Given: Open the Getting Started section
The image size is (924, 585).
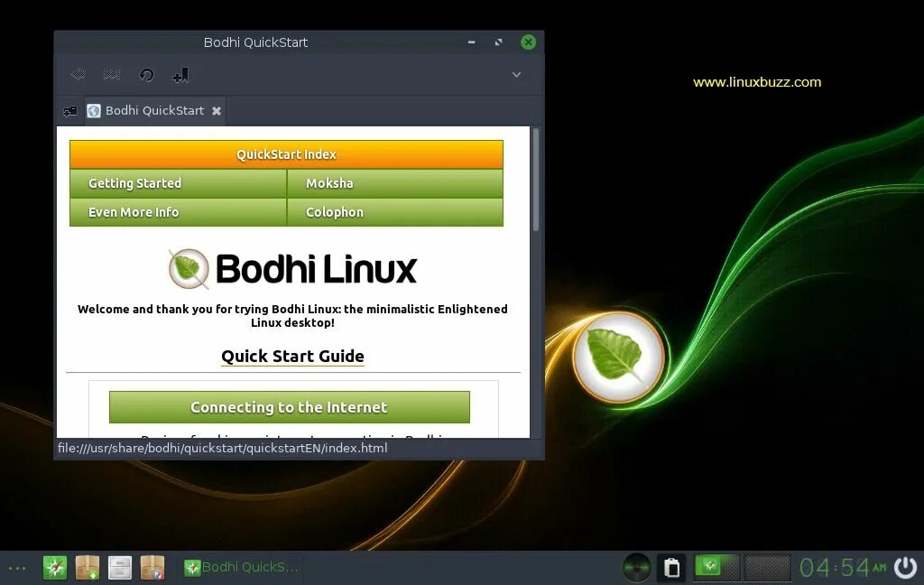Looking at the screenshot, I should click(178, 183).
